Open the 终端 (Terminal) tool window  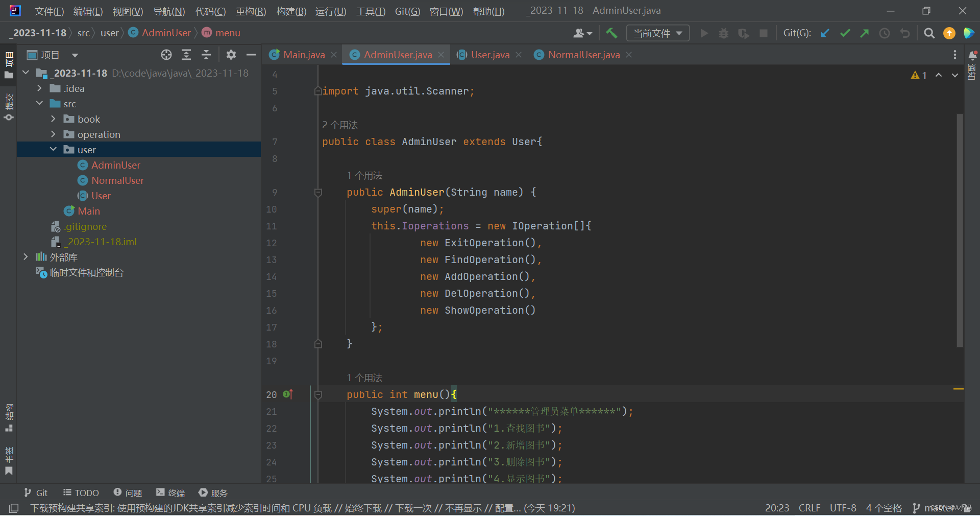170,492
